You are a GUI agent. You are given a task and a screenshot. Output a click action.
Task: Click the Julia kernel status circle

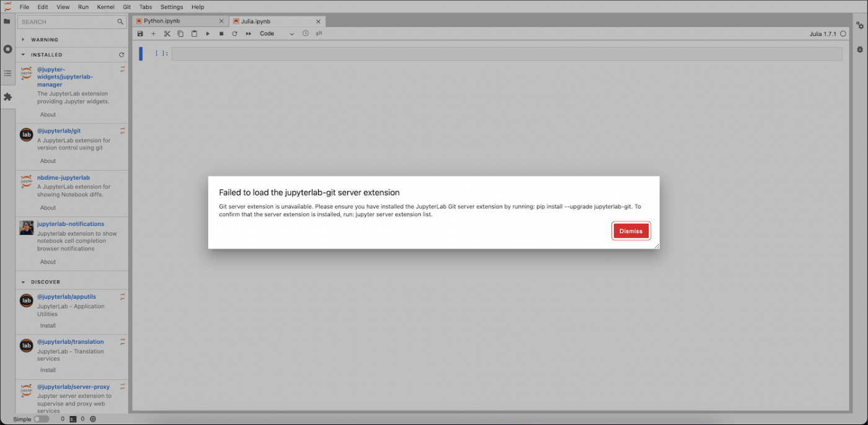(x=843, y=34)
